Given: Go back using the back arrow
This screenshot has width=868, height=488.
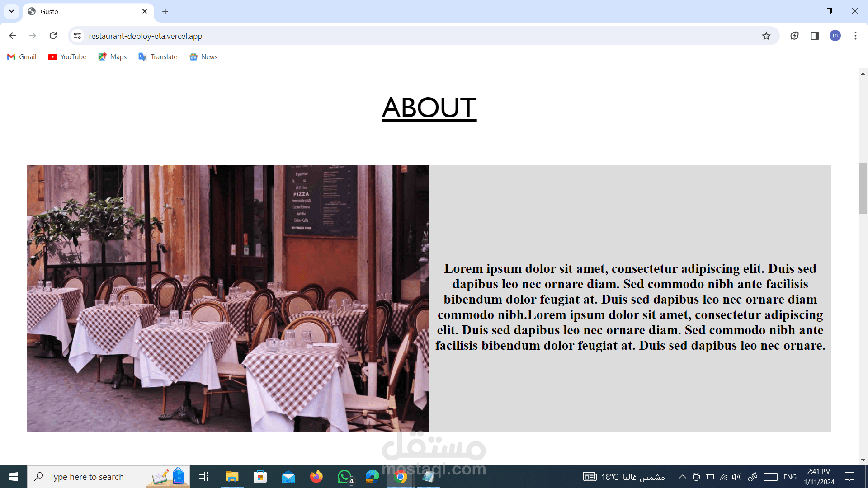Looking at the screenshot, I should (x=12, y=36).
